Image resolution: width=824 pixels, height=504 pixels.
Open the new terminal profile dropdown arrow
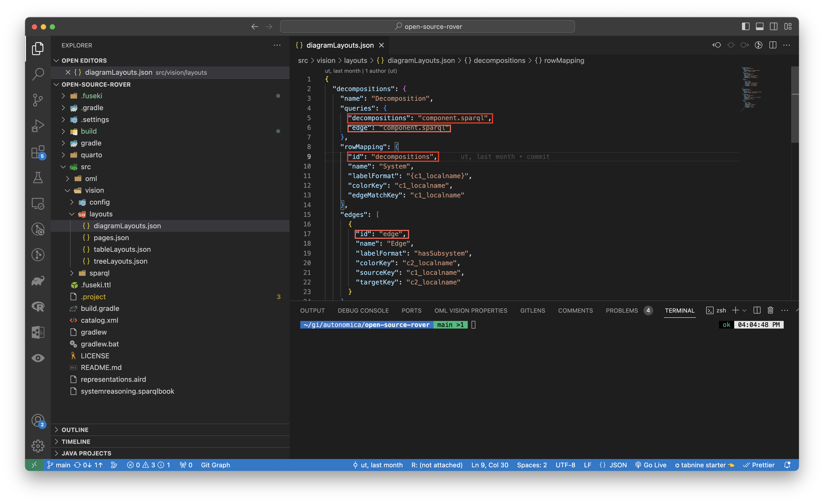[x=745, y=310]
